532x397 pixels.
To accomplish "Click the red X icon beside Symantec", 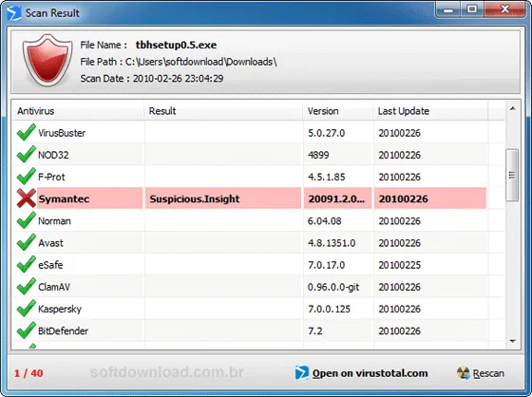I will click(x=27, y=198).
